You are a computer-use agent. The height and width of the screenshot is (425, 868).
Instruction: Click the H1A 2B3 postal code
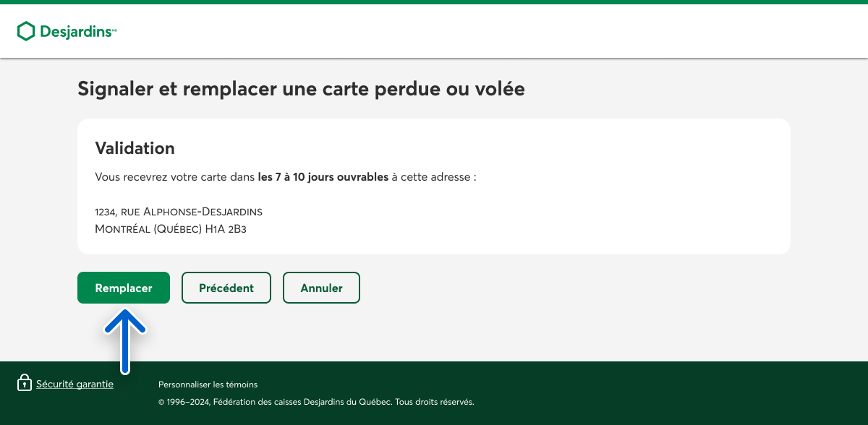coord(231,229)
